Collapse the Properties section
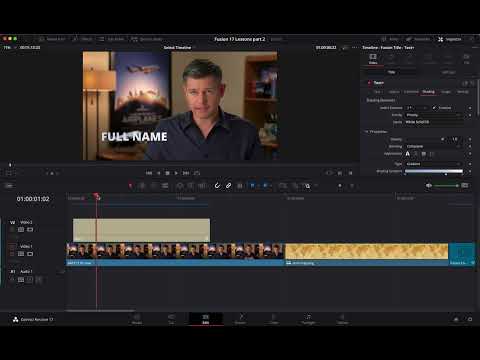 pos(376,132)
